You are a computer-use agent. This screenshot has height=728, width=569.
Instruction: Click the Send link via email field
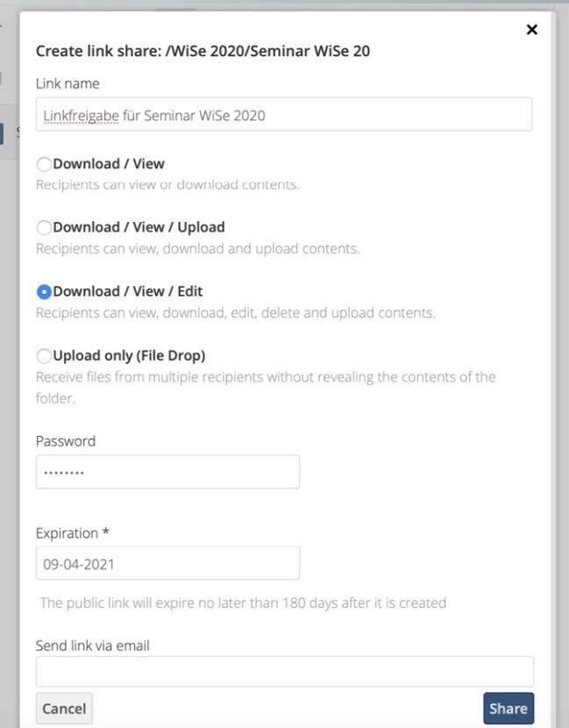click(x=284, y=672)
